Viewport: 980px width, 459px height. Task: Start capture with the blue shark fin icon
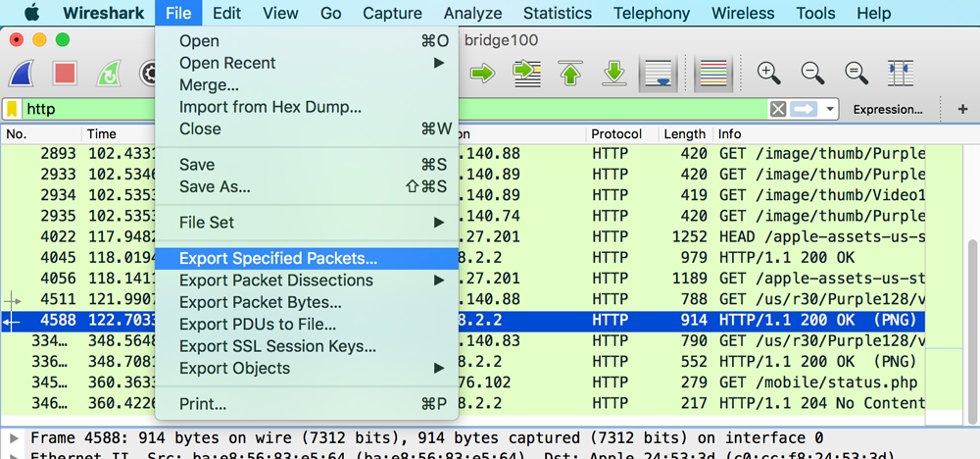21,74
